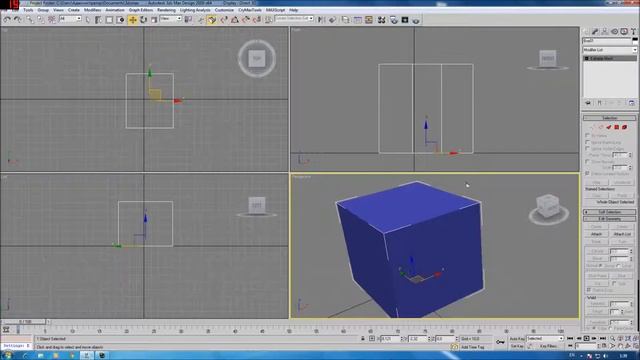Click the time slider 0/100 handle
The height and width of the screenshot is (360, 640).
pyautogui.click(x=24, y=322)
